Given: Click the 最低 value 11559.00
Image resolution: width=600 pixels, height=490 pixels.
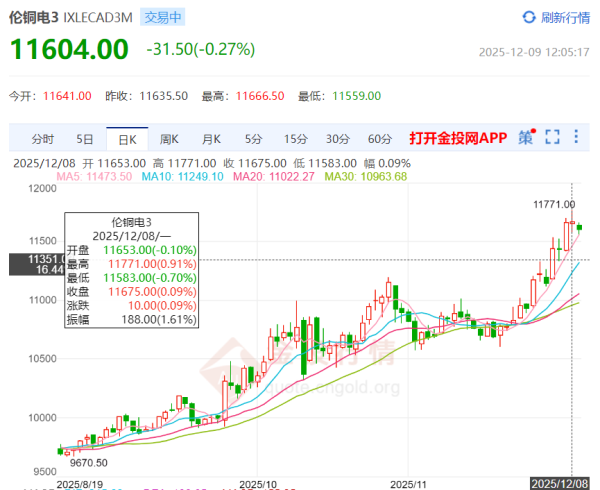Looking at the screenshot, I should 356,96.
